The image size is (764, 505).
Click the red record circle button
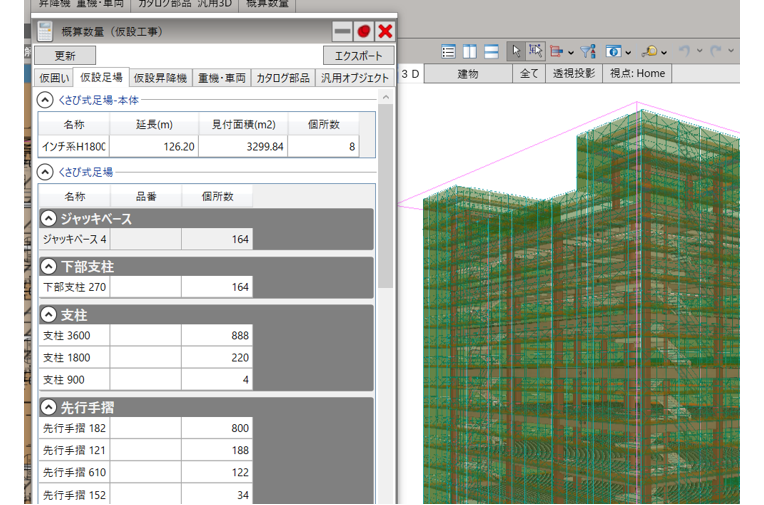(x=364, y=31)
